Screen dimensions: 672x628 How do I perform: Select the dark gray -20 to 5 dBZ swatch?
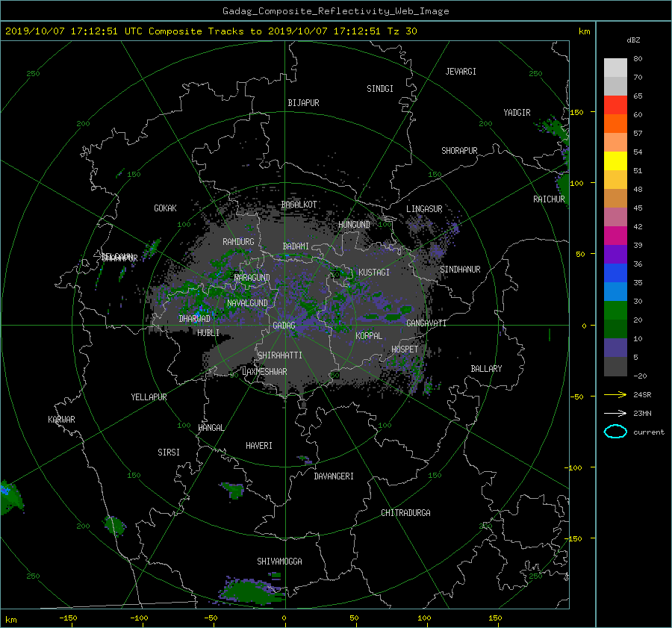click(615, 367)
